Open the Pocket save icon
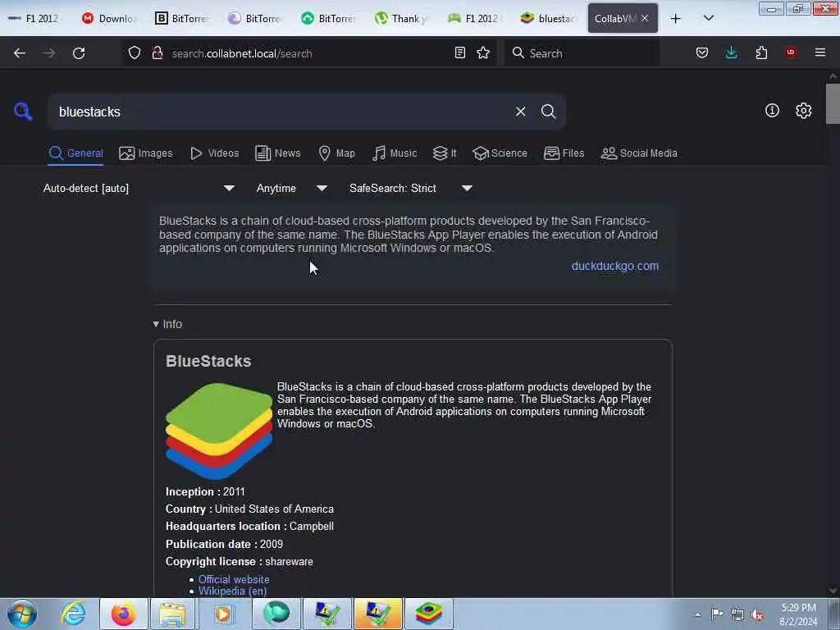This screenshot has width=840, height=630. tap(702, 52)
